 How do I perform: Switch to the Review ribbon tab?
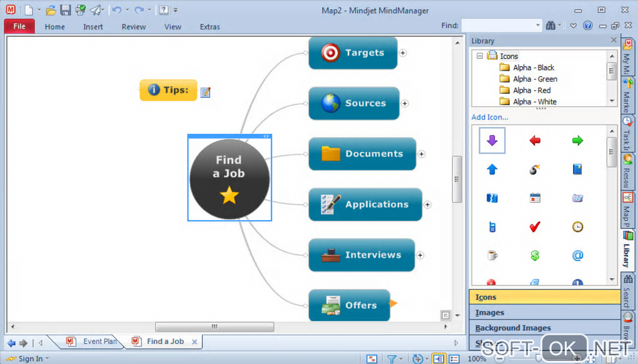(x=133, y=27)
